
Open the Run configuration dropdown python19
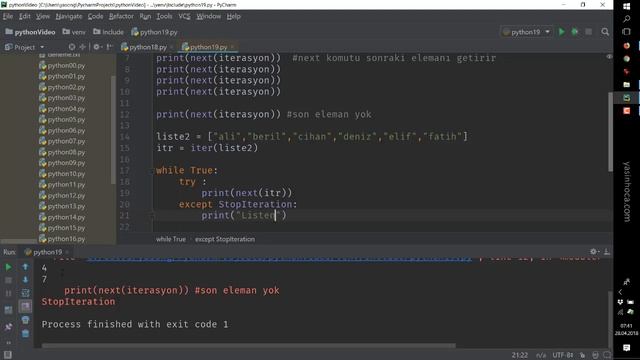coord(527,32)
